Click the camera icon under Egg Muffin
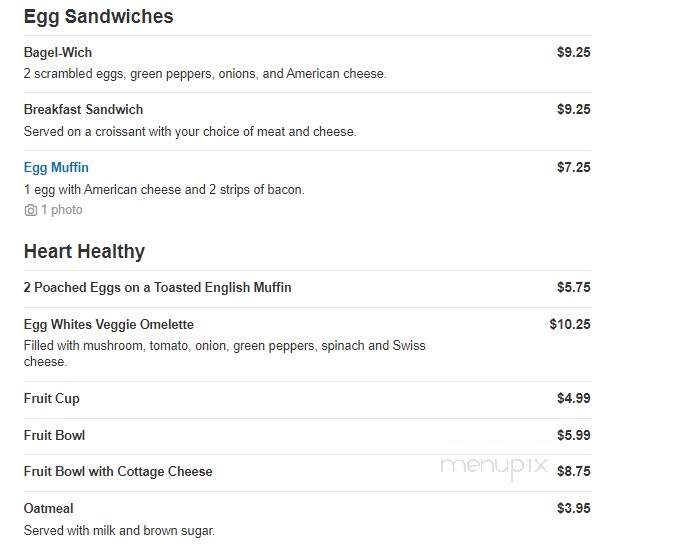Screen dimensions: 673x548 pyautogui.click(x=30, y=210)
